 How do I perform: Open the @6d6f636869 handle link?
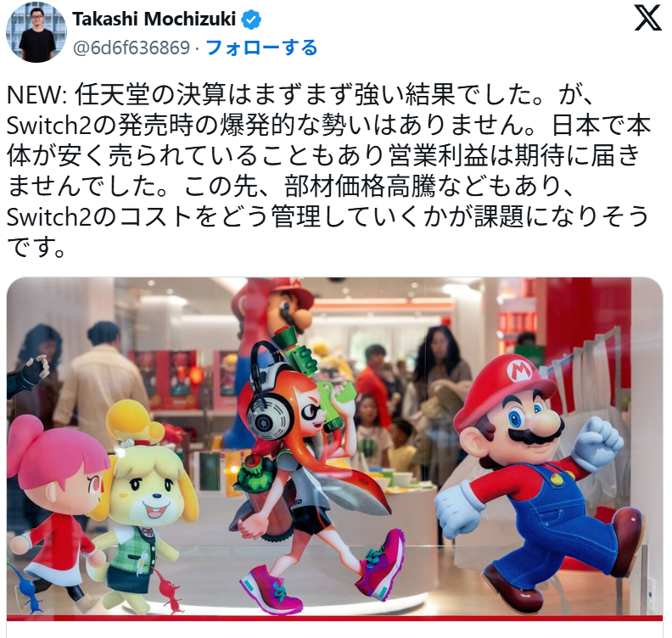tap(132, 48)
